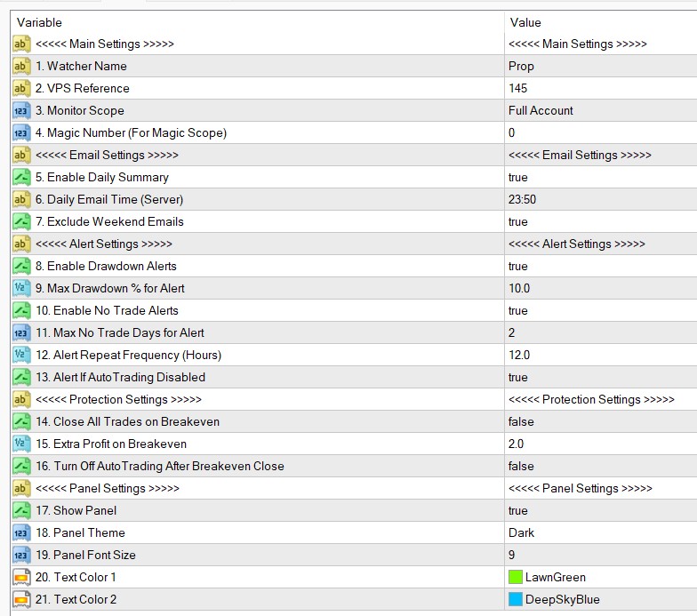Viewport: 697px width, 616px height.
Task: Click the string icon beside Daily Email Time
Action: click(21, 199)
